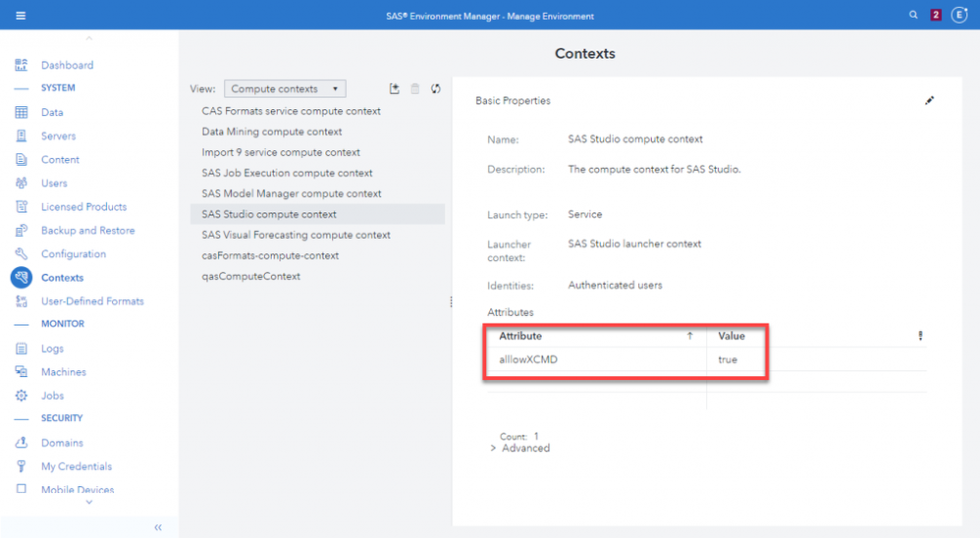
Task: Click the highlighted Contexts icon
Action: click(x=22, y=278)
